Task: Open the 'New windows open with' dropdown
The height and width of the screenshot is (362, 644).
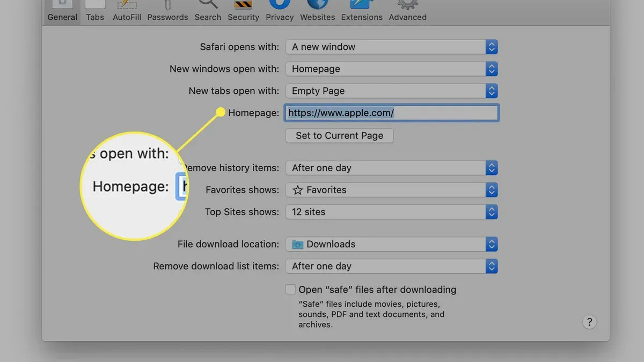Action: [x=392, y=69]
